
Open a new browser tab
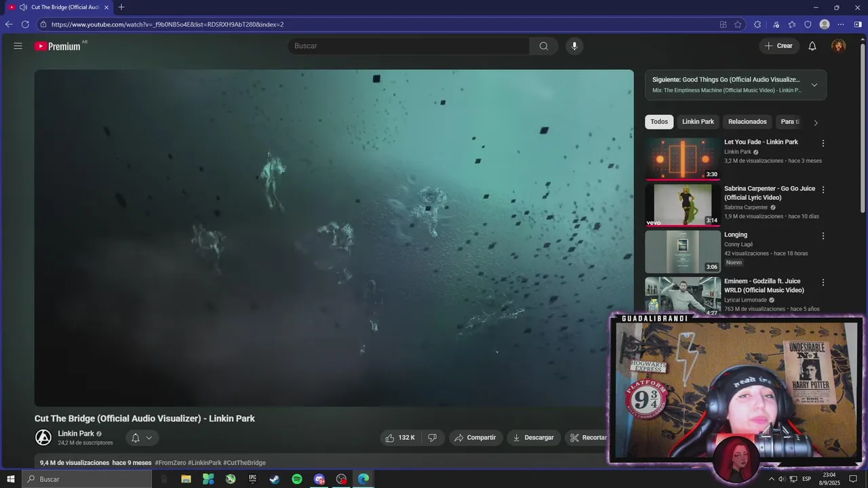pyautogui.click(x=121, y=7)
